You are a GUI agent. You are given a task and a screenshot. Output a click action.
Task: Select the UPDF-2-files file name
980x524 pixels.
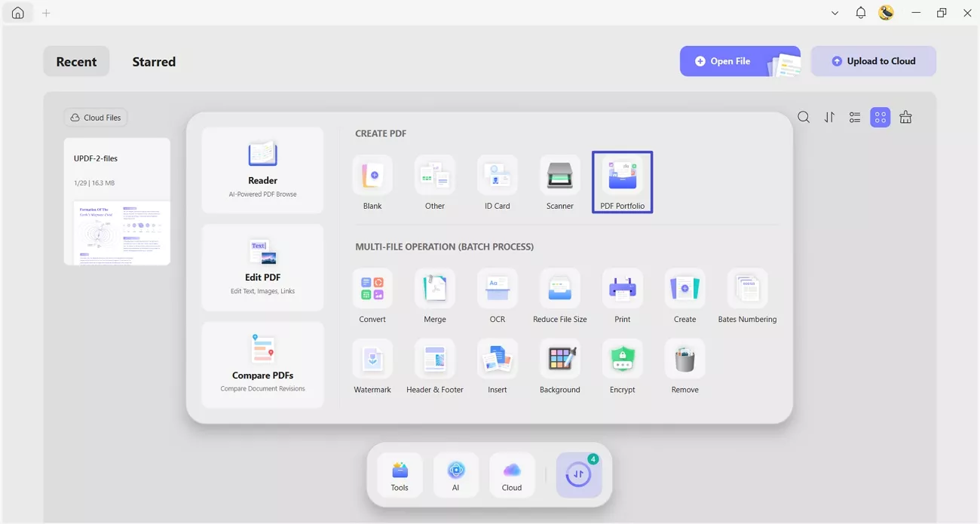[96, 158]
